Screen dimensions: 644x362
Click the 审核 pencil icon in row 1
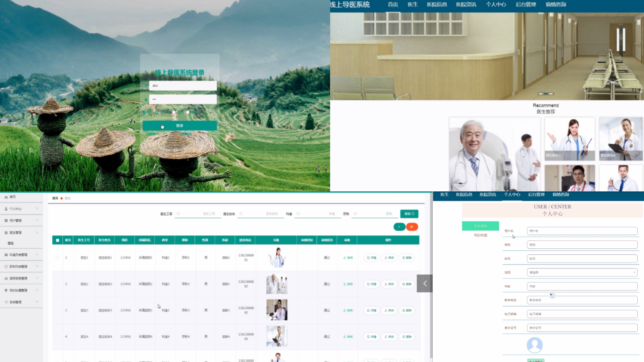click(345, 258)
